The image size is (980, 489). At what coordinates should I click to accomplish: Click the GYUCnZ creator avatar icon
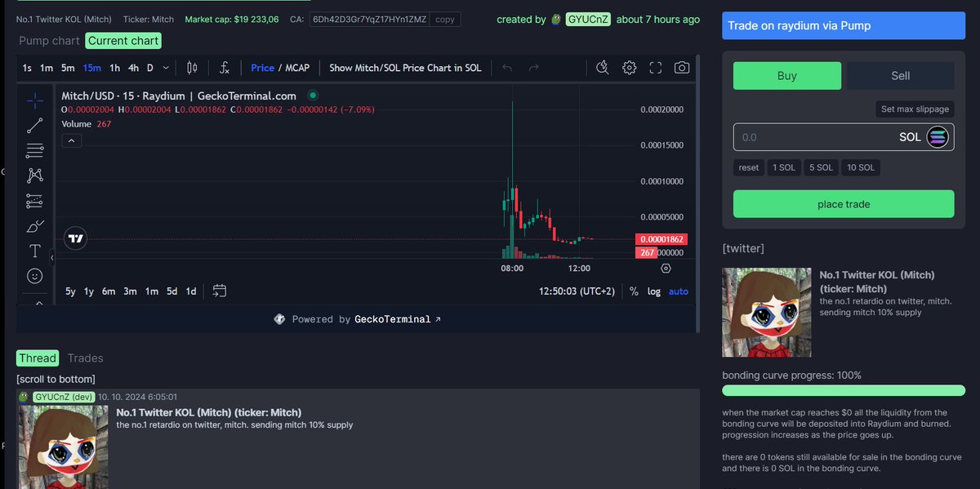(556, 19)
